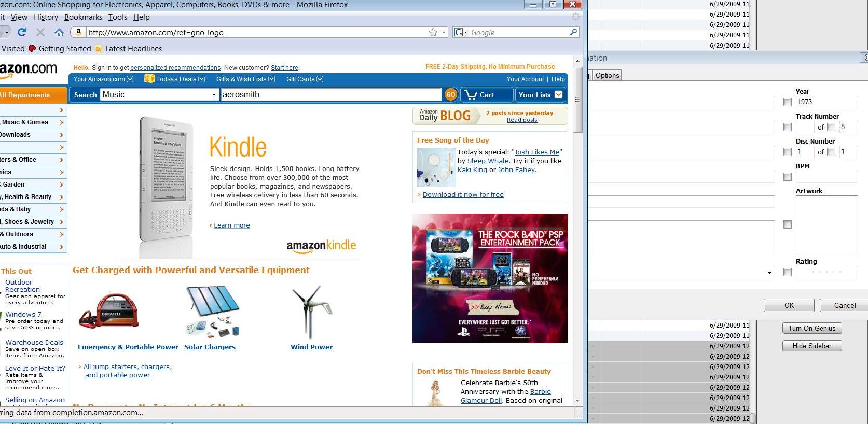Open the Amazon Cart

point(486,95)
